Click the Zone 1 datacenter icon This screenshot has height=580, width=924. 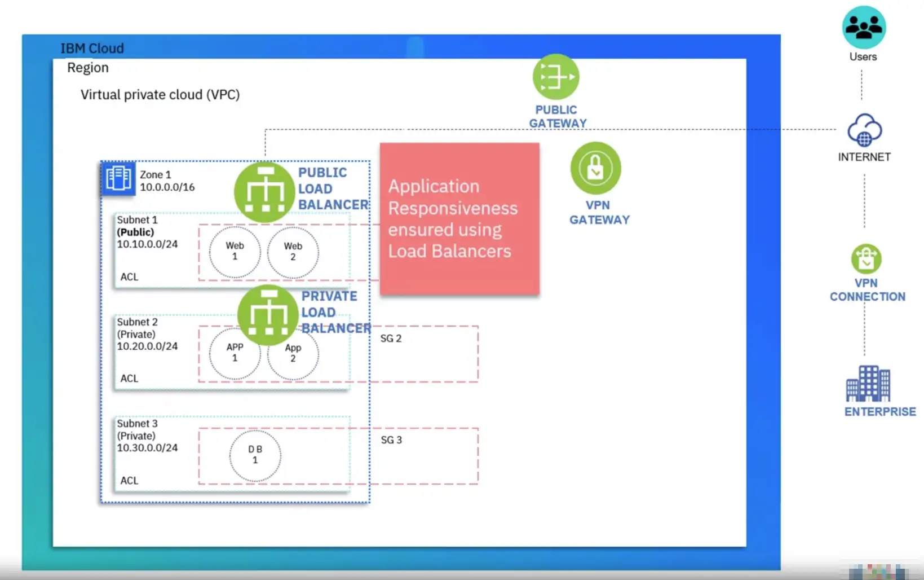(x=118, y=178)
